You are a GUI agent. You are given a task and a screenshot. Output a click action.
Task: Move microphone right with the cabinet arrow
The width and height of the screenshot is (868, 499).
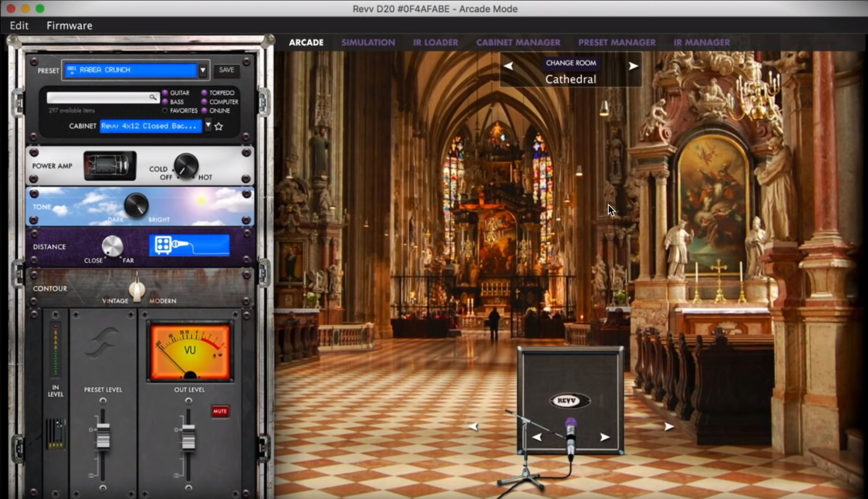coord(604,437)
